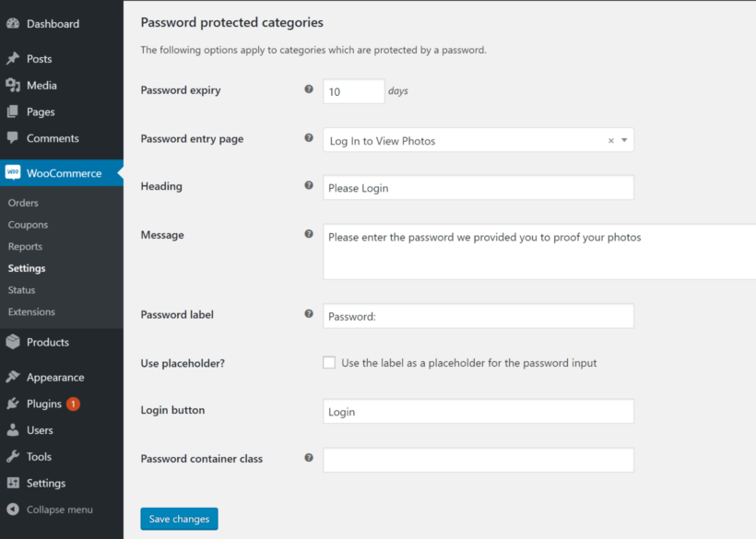Open the Message field help icon
This screenshot has width=756, height=539.
click(309, 234)
